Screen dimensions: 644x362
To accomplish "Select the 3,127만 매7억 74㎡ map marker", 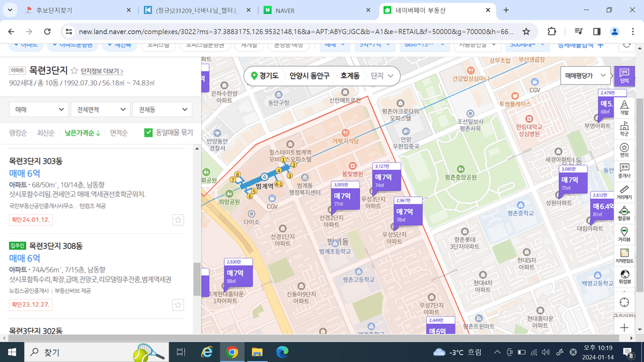I will click(387, 177).
